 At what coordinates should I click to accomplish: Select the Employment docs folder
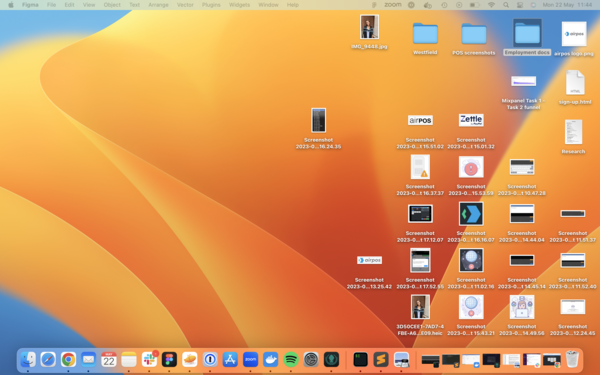pyautogui.click(x=527, y=37)
